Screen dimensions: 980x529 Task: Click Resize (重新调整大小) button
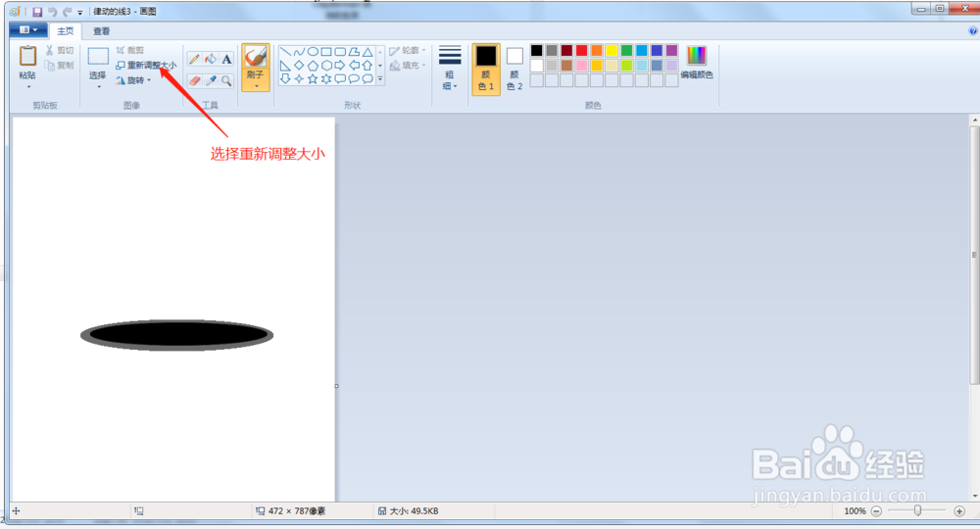coord(146,66)
